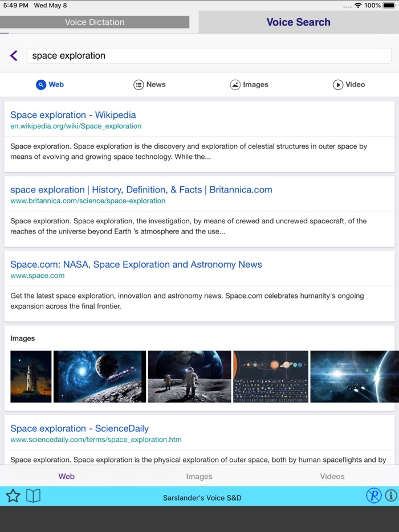Switch to Web in the bottom bar
The image size is (399, 532).
(66, 476)
